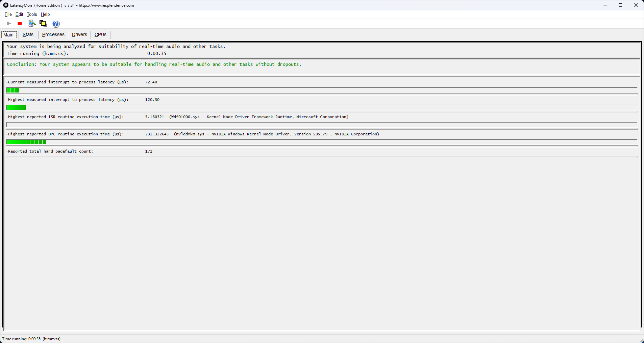The image size is (644, 343).
Task: Stop monitoring with the red square button
Action: click(20, 24)
